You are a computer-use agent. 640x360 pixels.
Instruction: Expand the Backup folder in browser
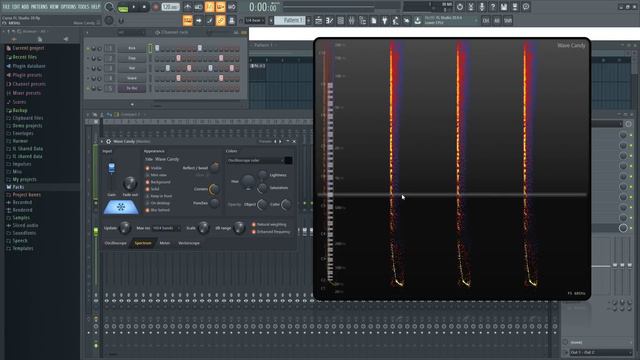pos(20,110)
